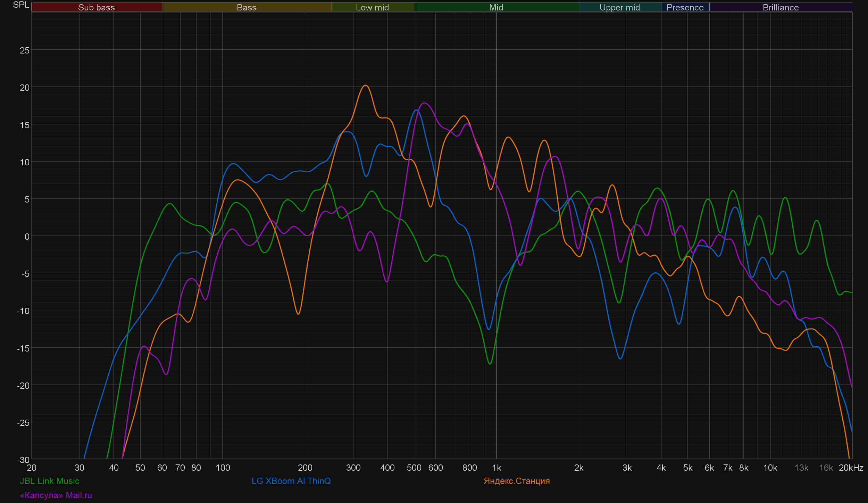Click the Low mid band label
Image resolution: width=868 pixels, height=503 pixels.
point(372,7)
